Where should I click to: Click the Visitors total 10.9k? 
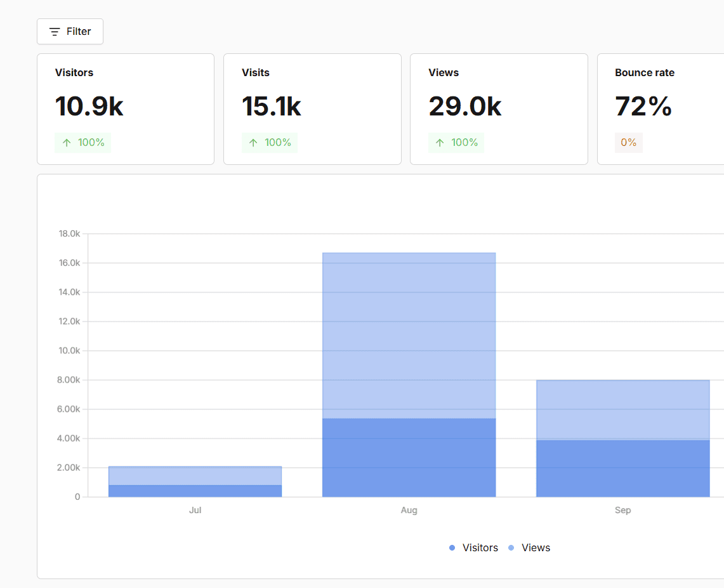[89, 106]
